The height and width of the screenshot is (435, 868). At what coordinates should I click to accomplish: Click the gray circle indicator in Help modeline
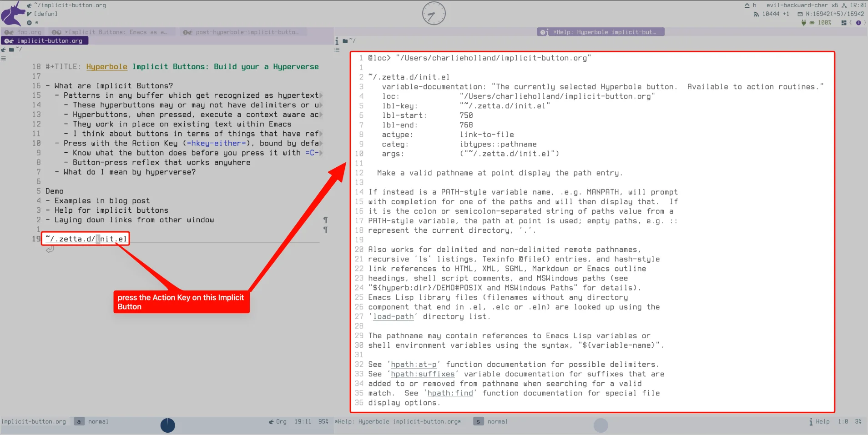click(601, 425)
